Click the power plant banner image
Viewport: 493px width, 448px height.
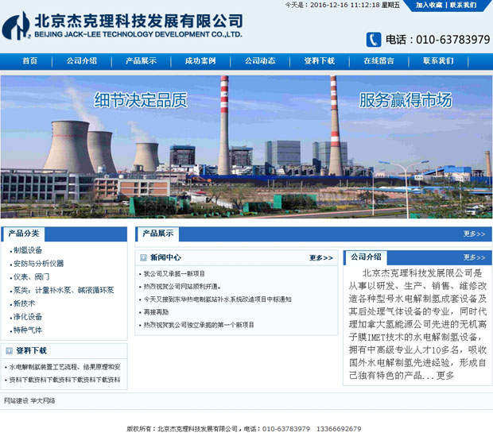coord(246,147)
